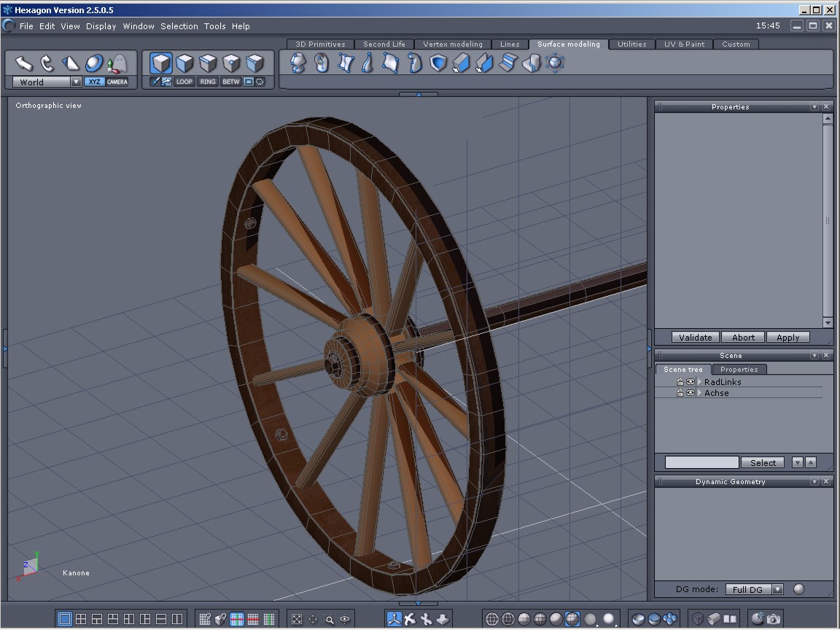Choose the stair-shaped thickness tool
Viewport: 840px width, 630px height.
(507, 63)
